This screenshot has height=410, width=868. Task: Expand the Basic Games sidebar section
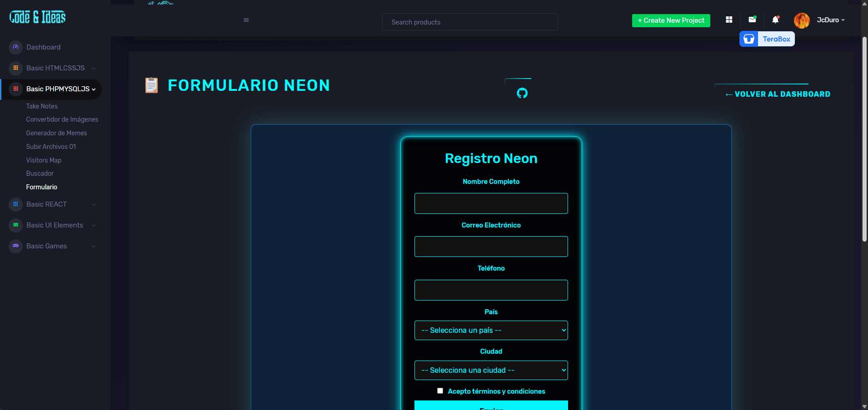point(46,246)
